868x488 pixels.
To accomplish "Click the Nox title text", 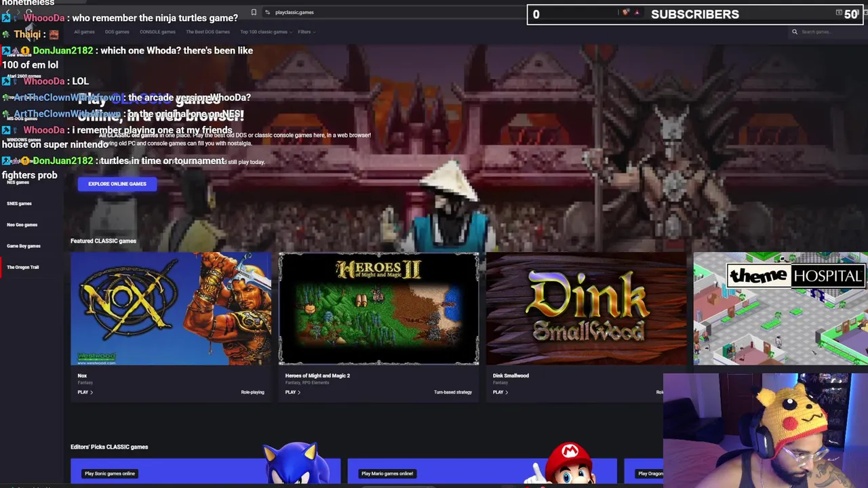I will pos(82,375).
